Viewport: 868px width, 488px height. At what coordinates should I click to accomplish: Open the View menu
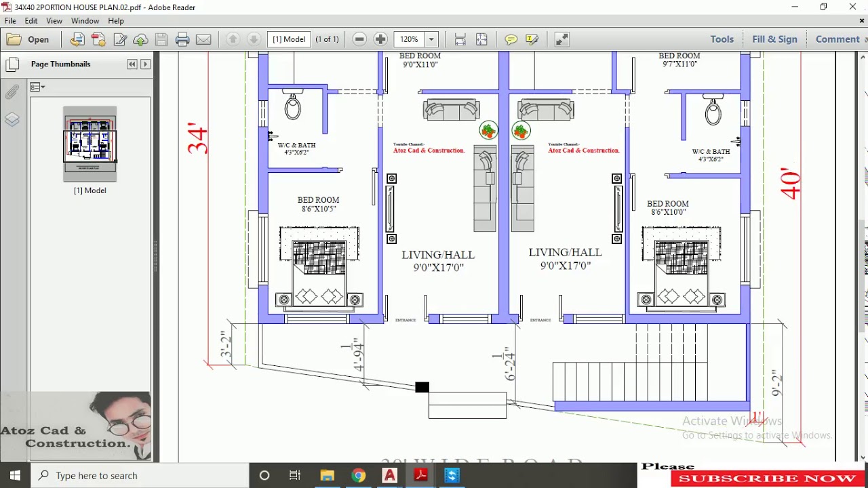pos(54,21)
